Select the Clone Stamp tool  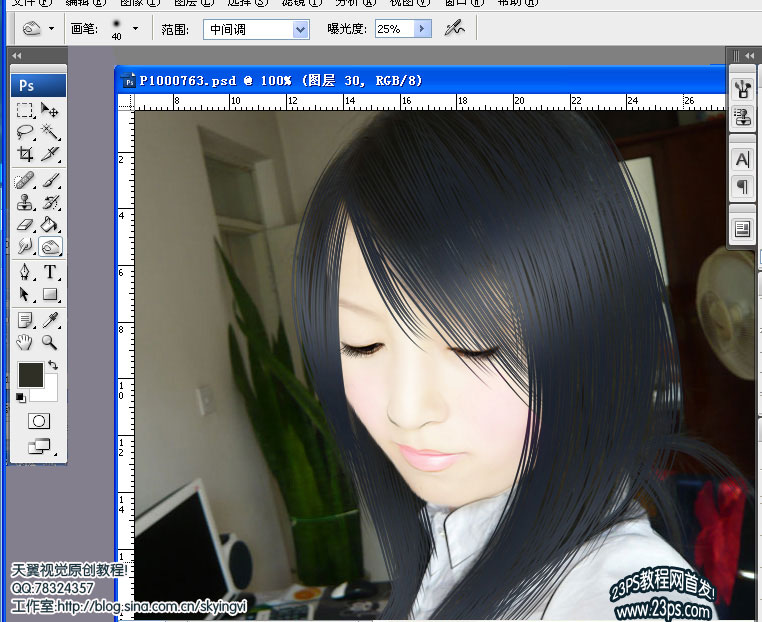(x=25, y=202)
